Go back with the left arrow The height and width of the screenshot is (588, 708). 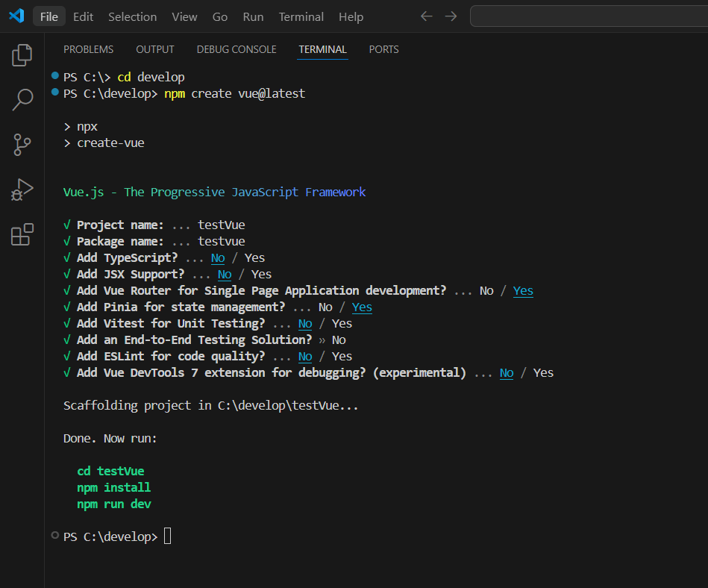[x=426, y=16]
